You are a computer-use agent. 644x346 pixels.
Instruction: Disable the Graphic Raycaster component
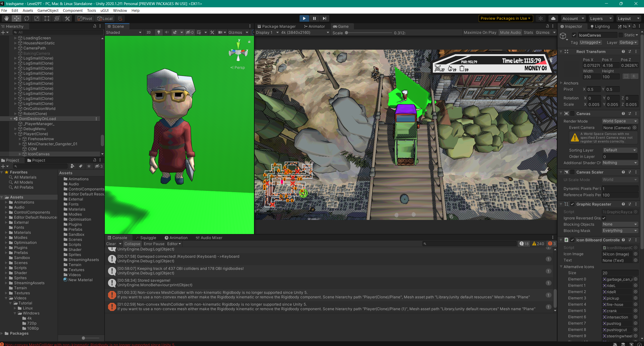point(572,204)
